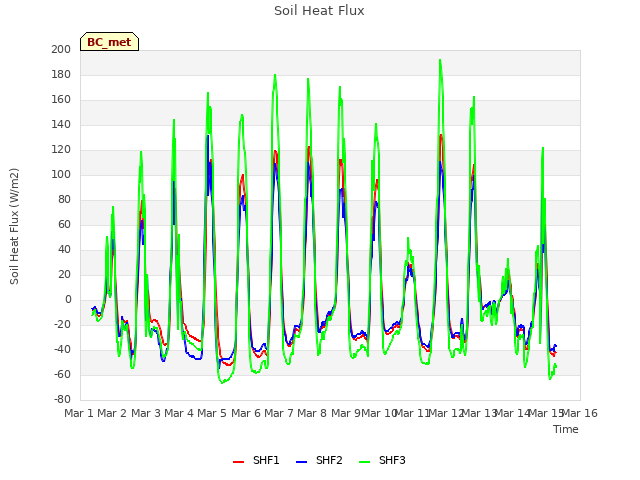Click the -40 y-axis tick label

tap(62, 350)
